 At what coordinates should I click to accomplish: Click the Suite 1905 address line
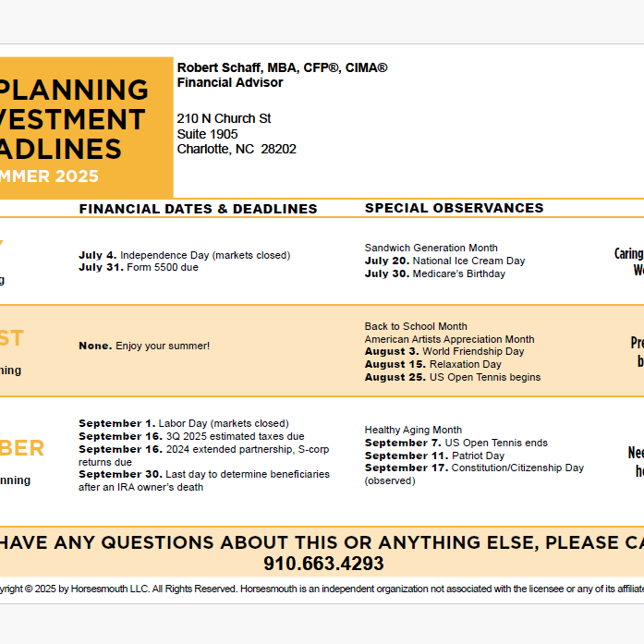(x=207, y=134)
